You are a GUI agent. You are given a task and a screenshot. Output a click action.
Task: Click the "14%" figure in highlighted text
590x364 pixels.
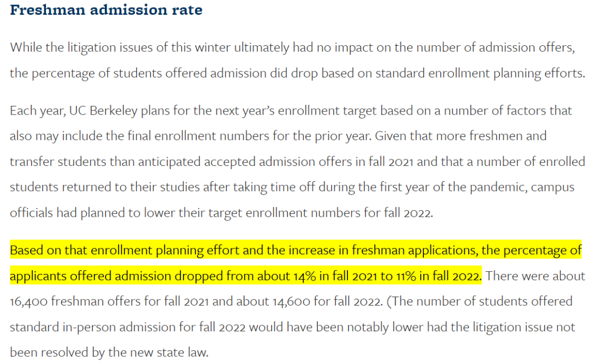pyautogui.click(x=305, y=276)
